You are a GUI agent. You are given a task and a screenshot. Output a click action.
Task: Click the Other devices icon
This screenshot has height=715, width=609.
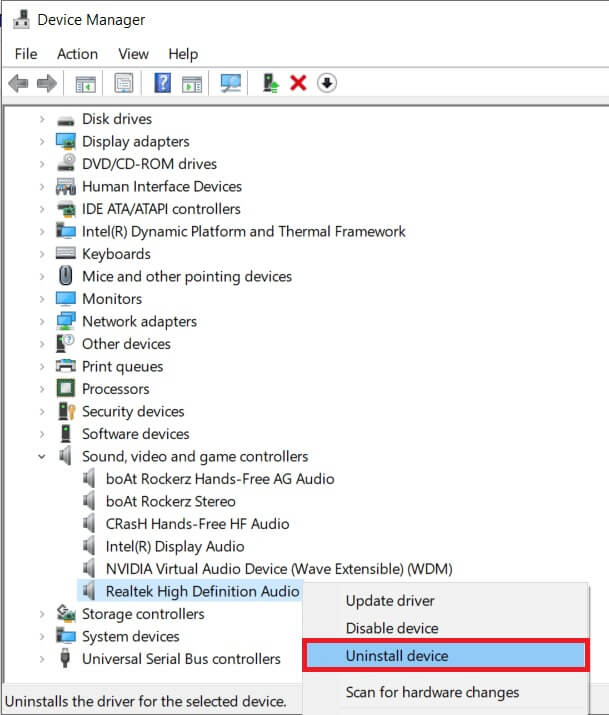[65, 343]
